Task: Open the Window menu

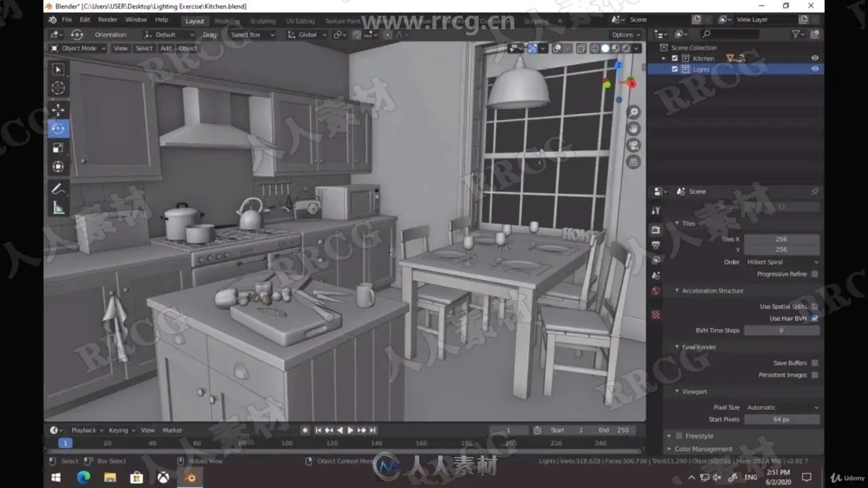Action: [x=136, y=20]
